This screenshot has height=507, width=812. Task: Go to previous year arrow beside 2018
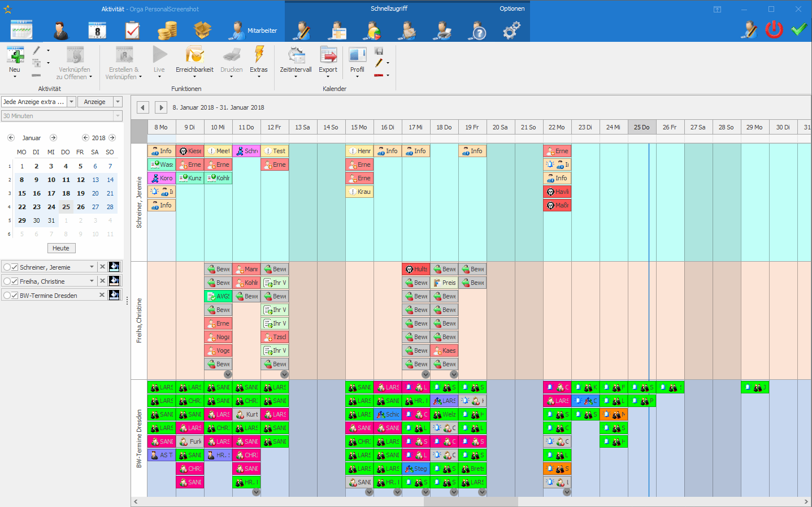pyautogui.click(x=85, y=138)
